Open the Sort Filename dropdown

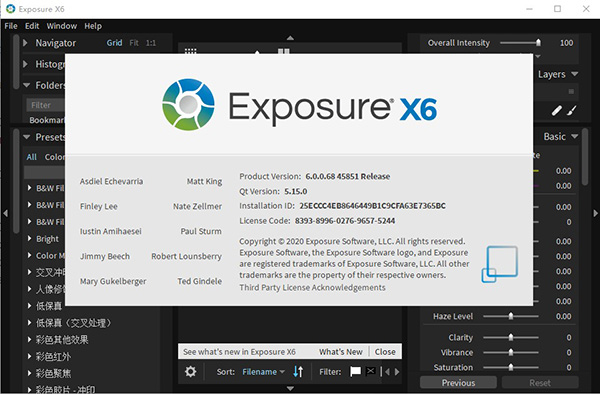pos(264,371)
